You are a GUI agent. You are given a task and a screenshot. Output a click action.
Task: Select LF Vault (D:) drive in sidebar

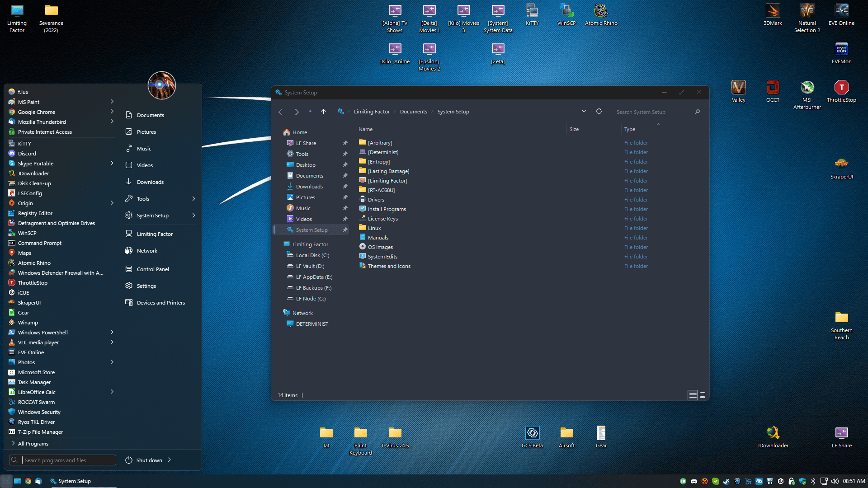click(x=310, y=266)
